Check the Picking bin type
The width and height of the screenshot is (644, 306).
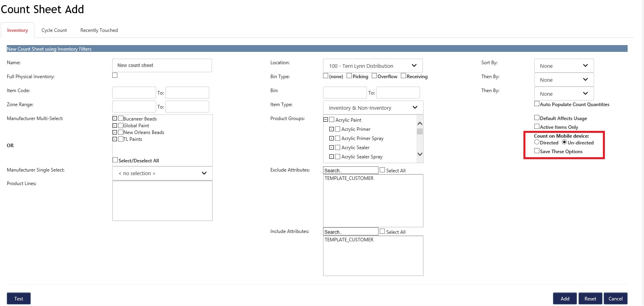point(349,76)
